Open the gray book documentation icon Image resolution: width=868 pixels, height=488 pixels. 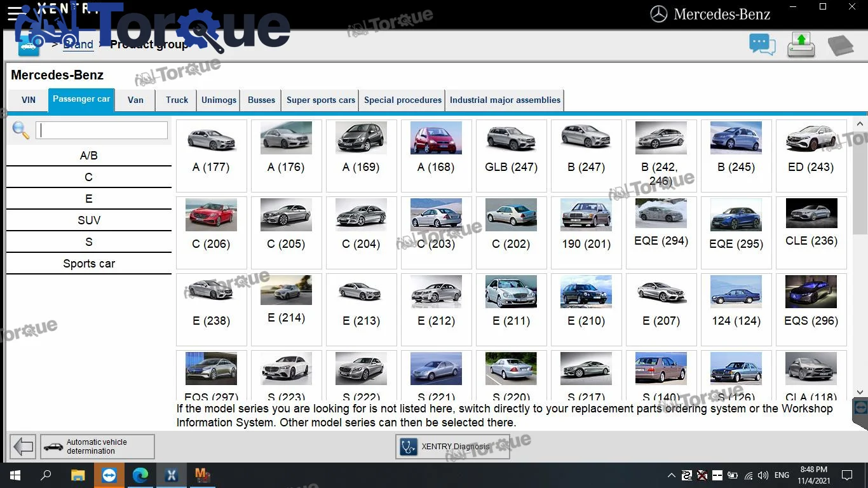click(840, 46)
